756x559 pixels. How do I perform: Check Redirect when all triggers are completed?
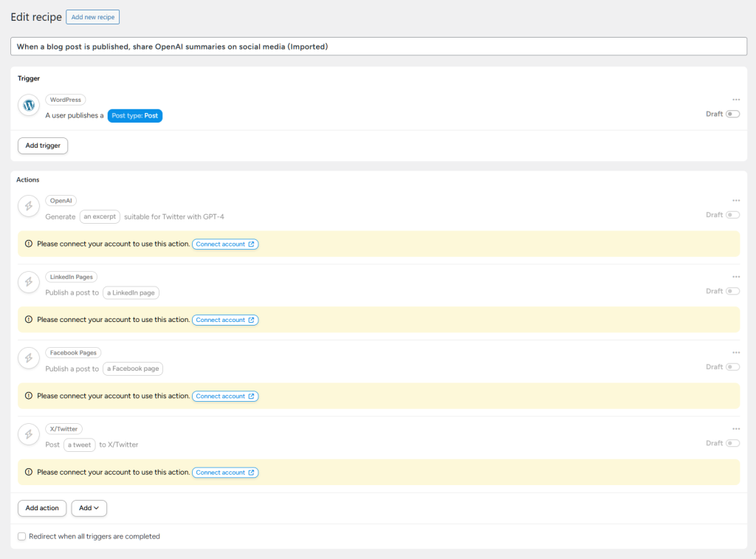click(x=21, y=536)
